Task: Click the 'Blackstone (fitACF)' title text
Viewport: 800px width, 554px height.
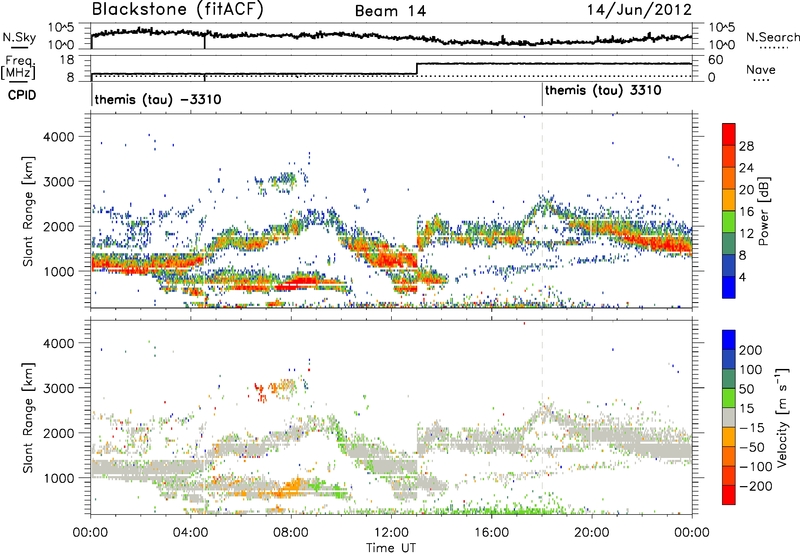Action: coord(177,10)
